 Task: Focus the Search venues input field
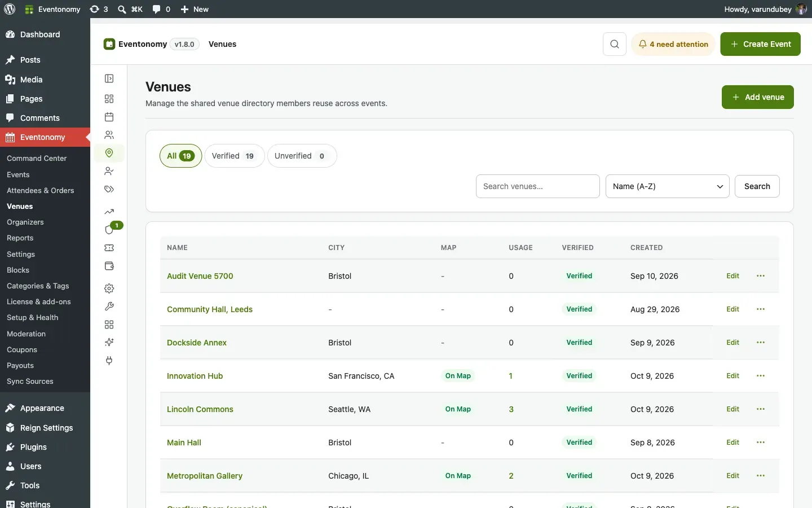tap(538, 186)
